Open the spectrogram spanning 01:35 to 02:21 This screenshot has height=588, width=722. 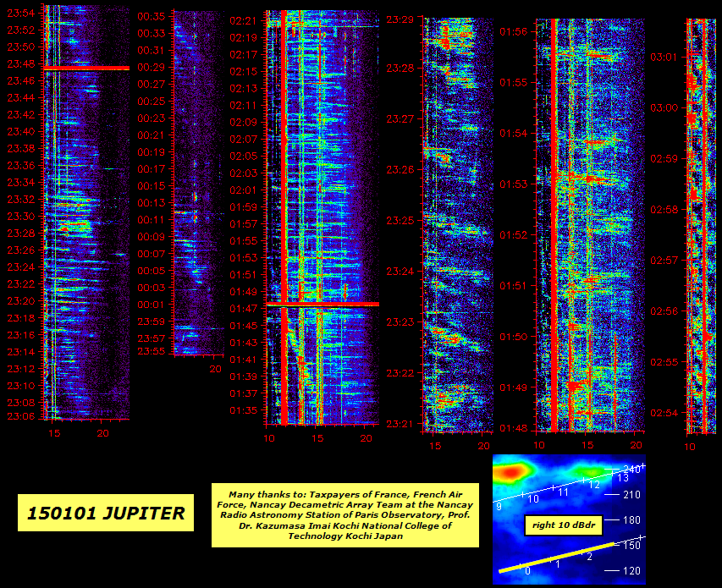tap(322, 217)
